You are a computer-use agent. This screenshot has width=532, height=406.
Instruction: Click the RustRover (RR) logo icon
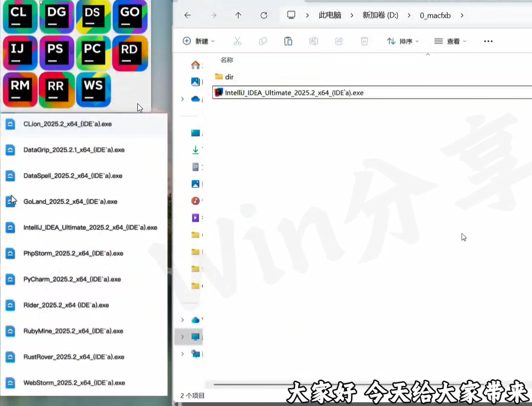click(56, 89)
